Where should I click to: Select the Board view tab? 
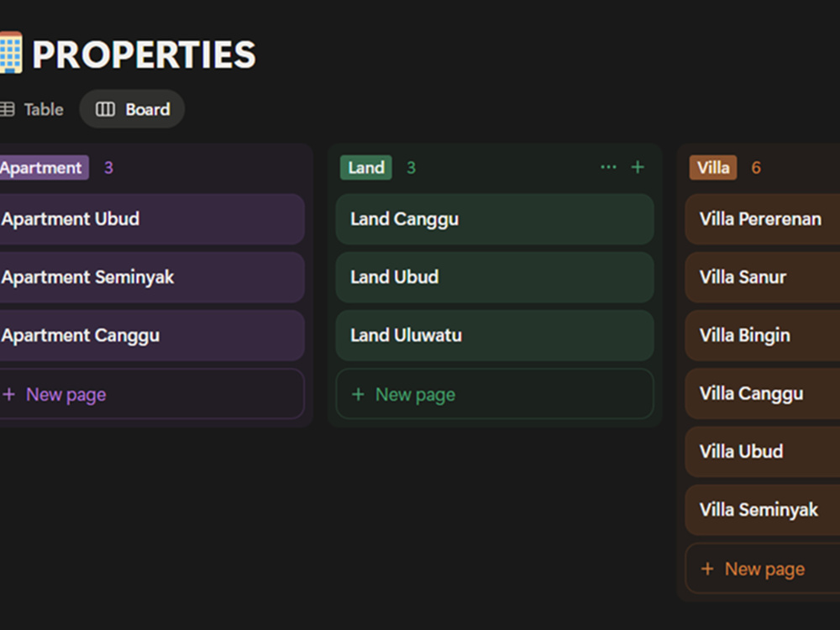coord(133,109)
